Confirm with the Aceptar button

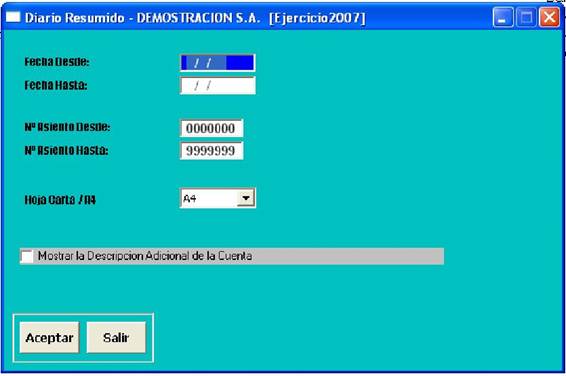(49, 337)
